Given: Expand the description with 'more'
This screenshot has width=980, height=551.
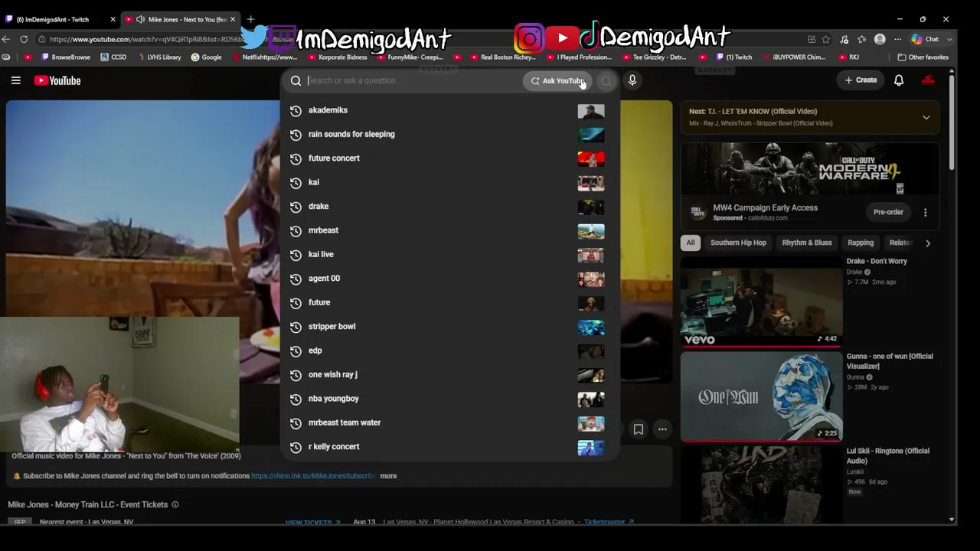Looking at the screenshot, I should point(388,476).
